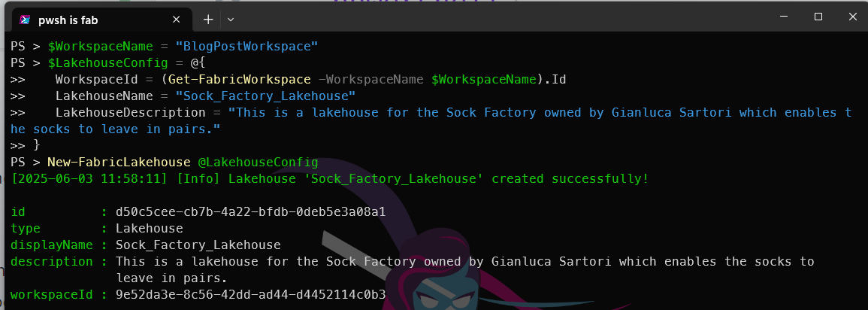Viewport: 868px width, 310px height.
Task: Click the PowerShell icon in the tab
Action: 25,20
